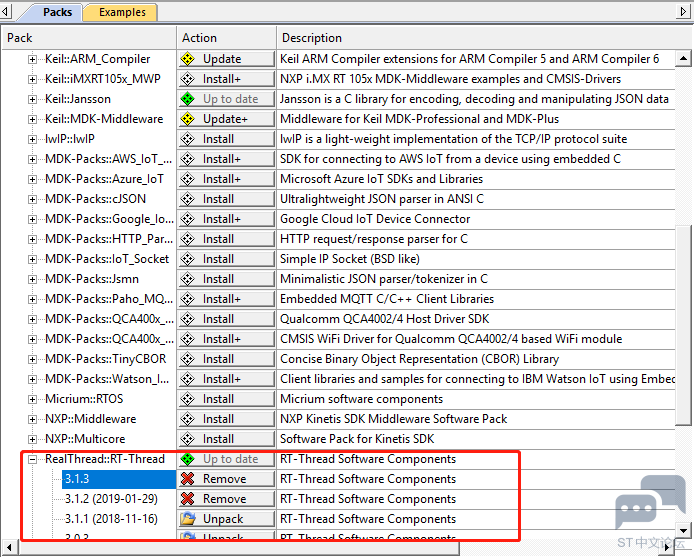Expand the NXP::Multicore tree node
Screen dimensions: 694x558
(32, 439)
